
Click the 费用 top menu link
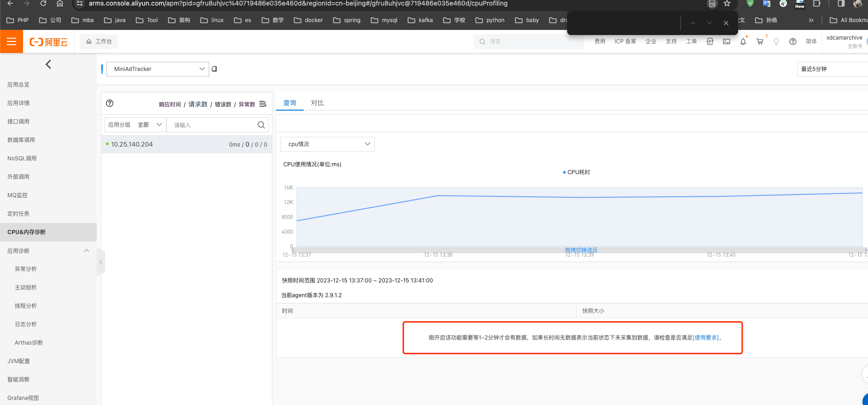tap(600, 41)
